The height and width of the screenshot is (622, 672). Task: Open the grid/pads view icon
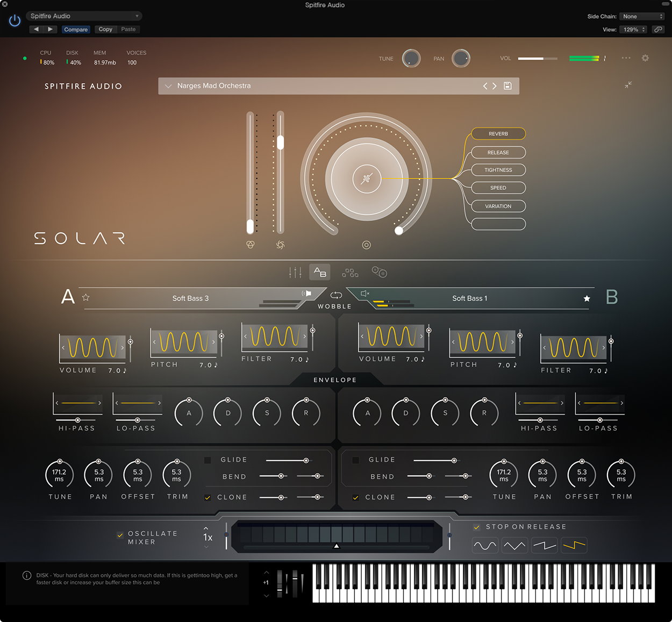click(350, 272)
